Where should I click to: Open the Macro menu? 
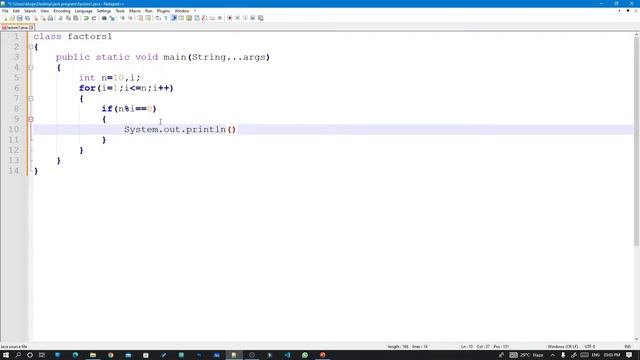(x=135, y=11)
